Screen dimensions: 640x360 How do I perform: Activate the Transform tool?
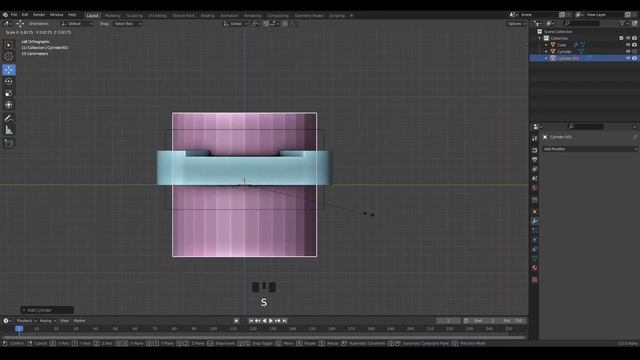pos(9,105)
